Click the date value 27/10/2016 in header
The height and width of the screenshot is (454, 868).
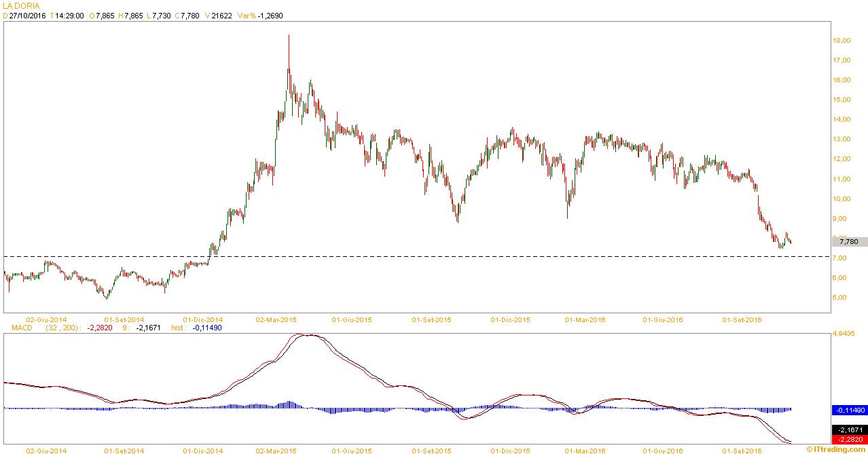pos(28,16)
